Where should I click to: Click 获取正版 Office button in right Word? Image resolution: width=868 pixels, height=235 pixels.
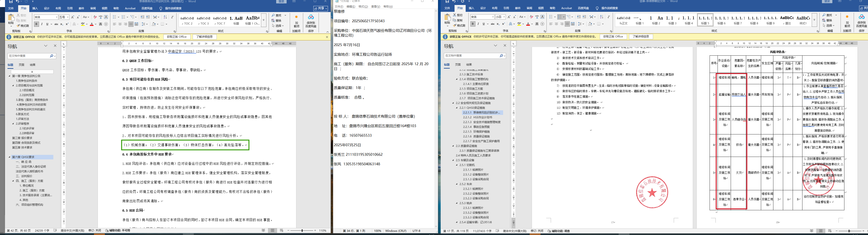pos(613,36)
